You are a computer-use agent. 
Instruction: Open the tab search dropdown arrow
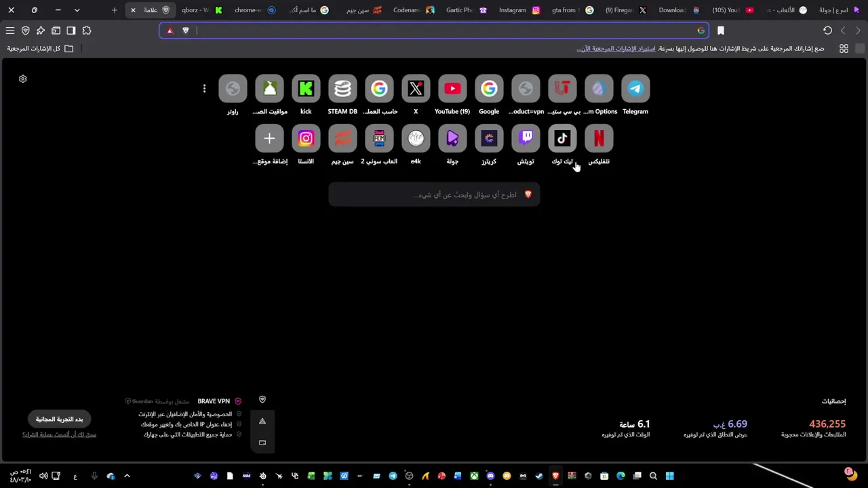[x=77, y=10]
